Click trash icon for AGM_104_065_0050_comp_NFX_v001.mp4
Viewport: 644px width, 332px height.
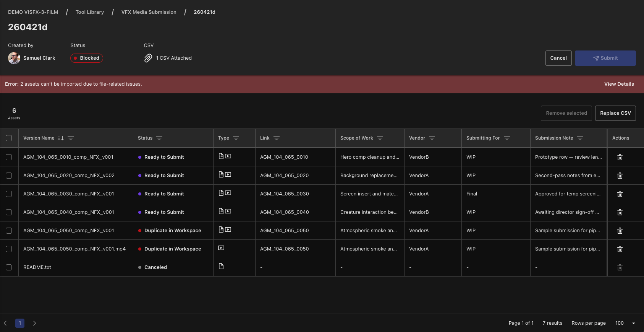[620, 249]
